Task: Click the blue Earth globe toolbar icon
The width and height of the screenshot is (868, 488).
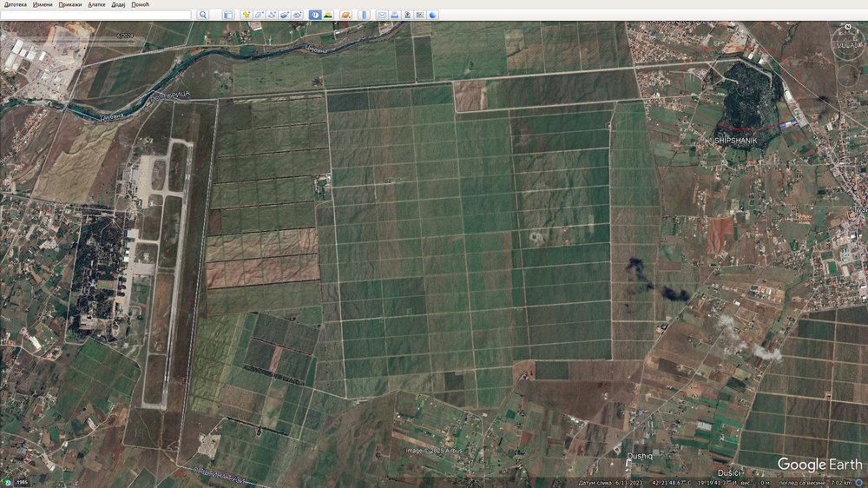Action: point(433,15)
